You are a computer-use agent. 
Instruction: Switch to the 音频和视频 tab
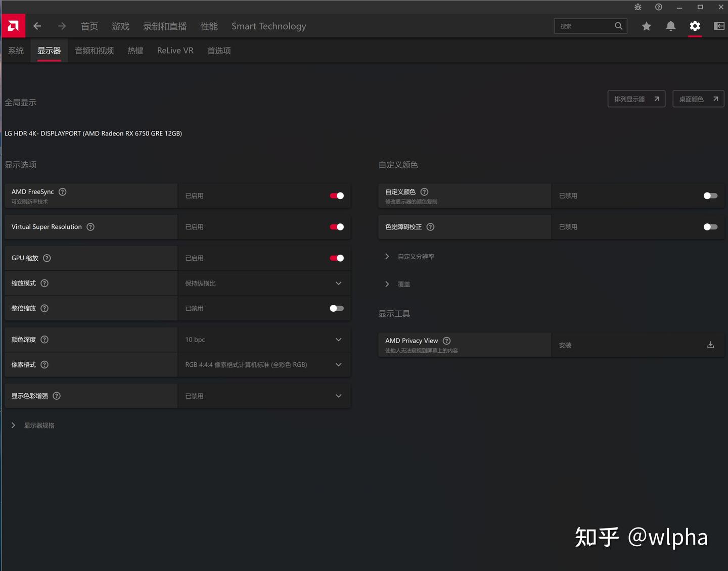click(x=94, y=51)
